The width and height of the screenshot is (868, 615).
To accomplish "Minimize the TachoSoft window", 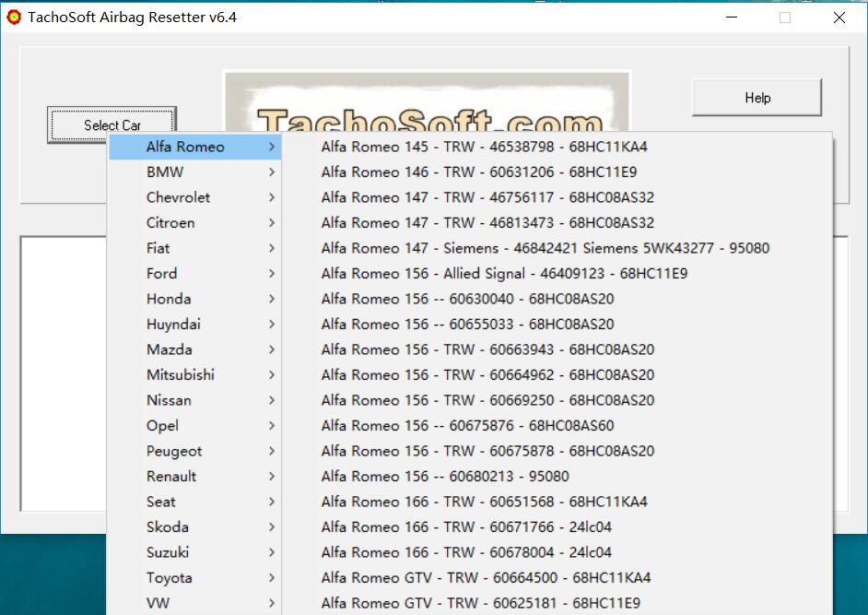I will pyautogui.click(x=732, y=18).
